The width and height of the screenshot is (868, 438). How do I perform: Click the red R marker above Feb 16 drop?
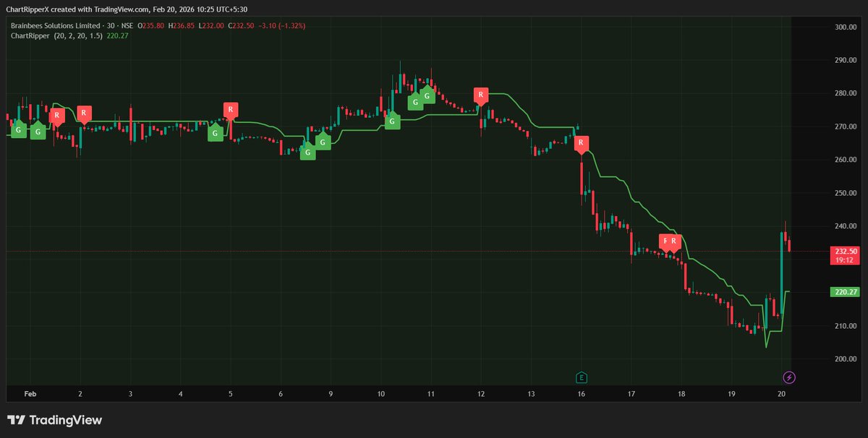pyautogui.click(x=582, y=142)
